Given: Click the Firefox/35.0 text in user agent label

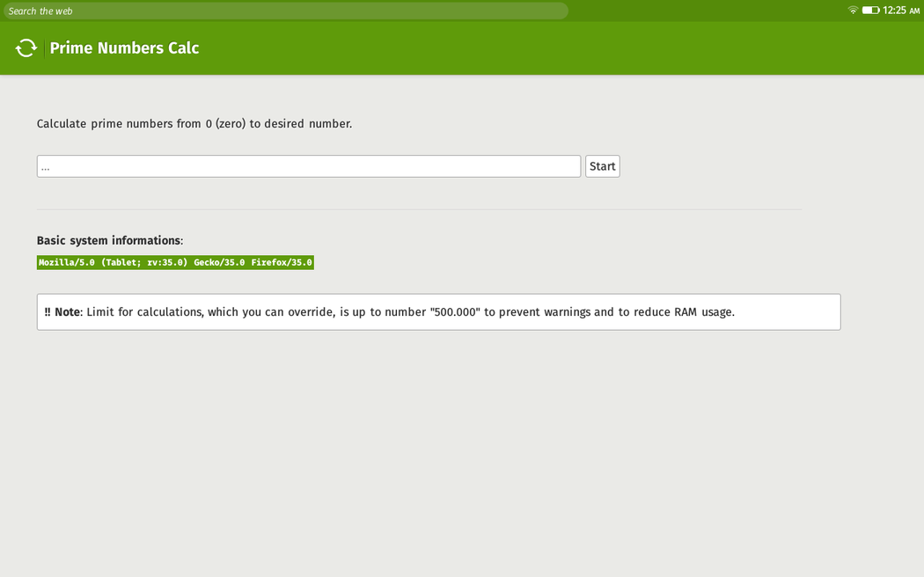Looking at the screenshot, I should pyautogui.click(x=282, y=262).
